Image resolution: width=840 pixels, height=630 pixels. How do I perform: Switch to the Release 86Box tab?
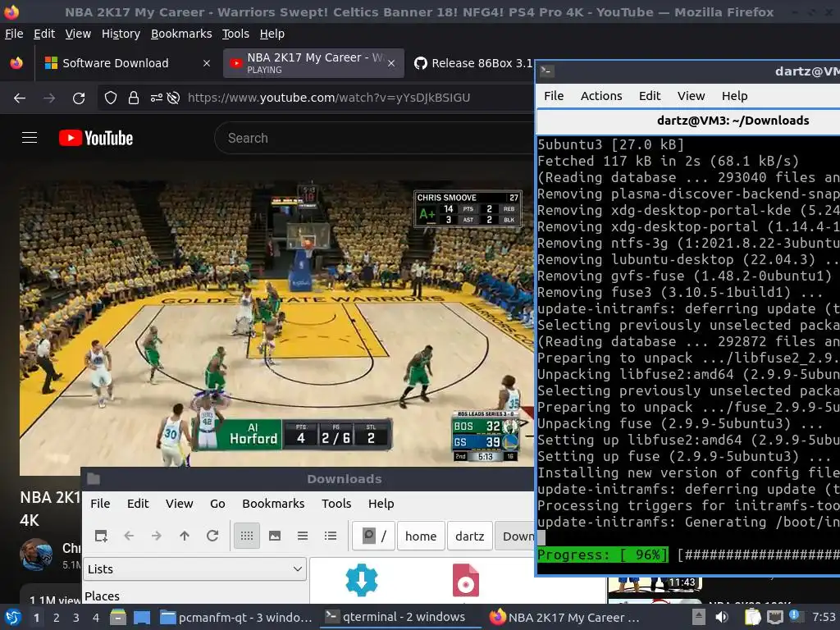[473, 63]
